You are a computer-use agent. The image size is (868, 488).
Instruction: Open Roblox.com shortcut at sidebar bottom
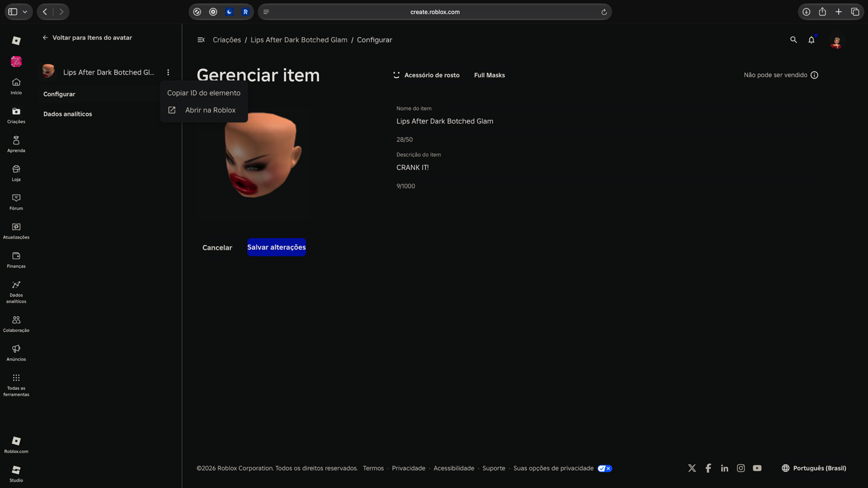tap(16, 445)
